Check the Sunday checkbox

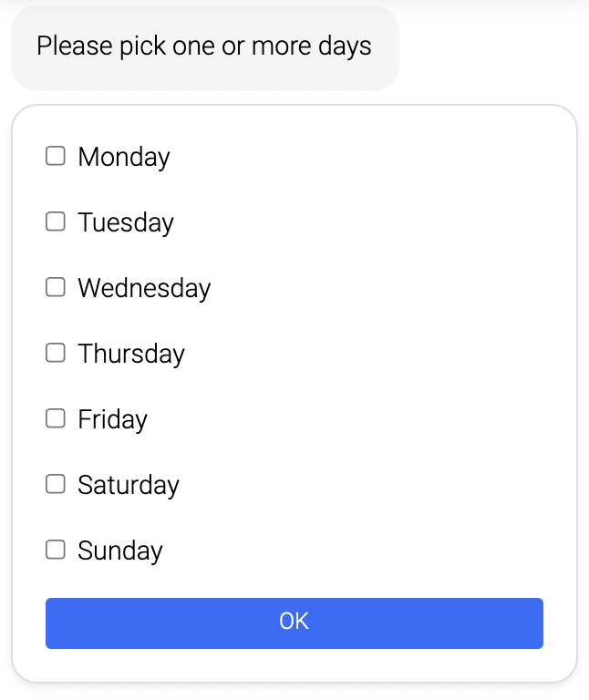56,550
